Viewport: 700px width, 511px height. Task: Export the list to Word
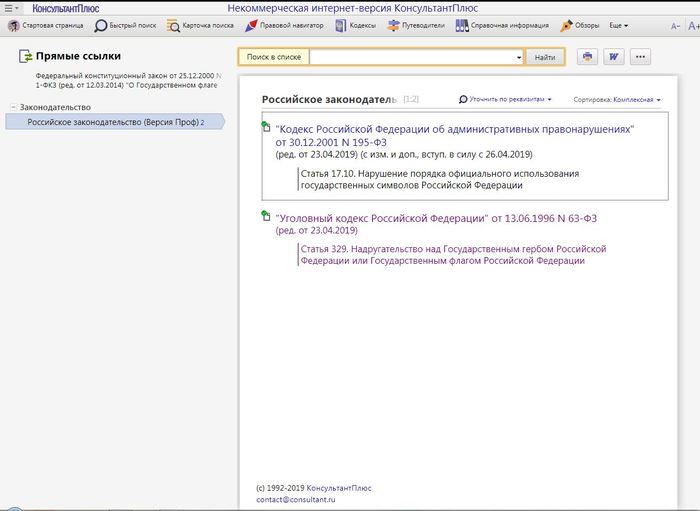[613, 57]
